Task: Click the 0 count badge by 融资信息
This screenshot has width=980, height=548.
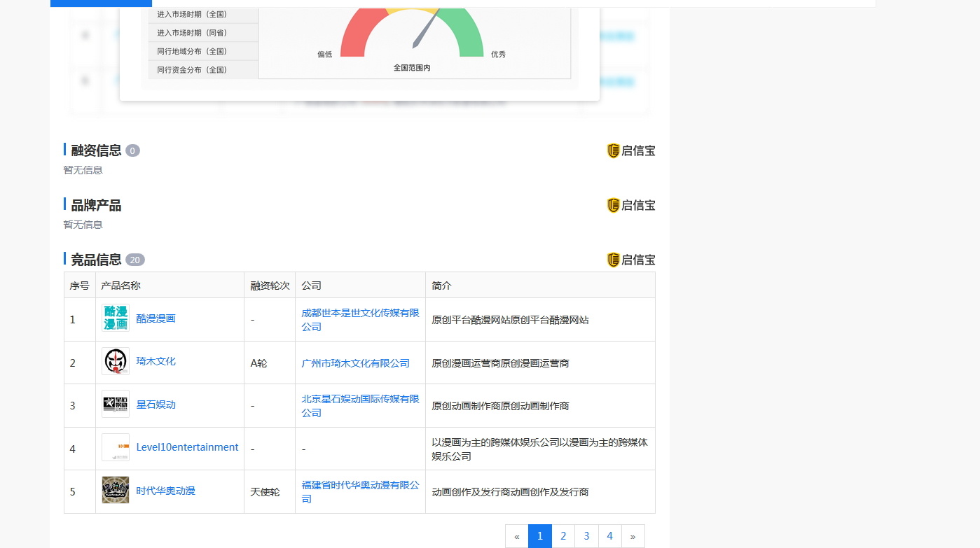Action: (133, 150)
